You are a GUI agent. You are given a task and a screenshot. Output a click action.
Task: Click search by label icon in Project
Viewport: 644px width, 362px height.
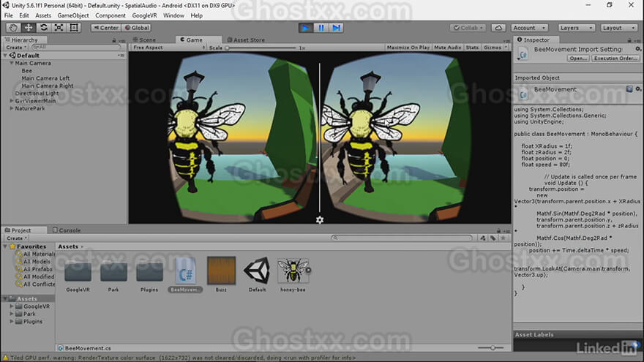(x=493, y=238)
